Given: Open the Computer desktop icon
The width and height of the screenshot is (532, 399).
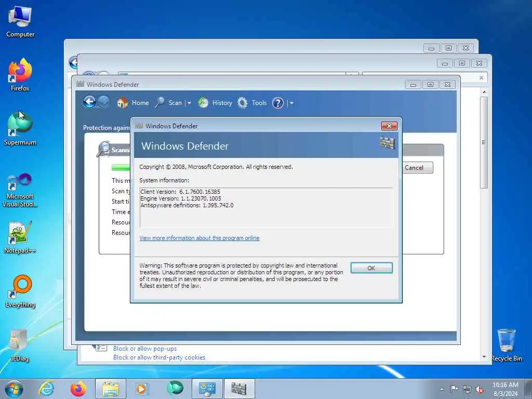Looking at the screenshot, I should click(20, 22).
